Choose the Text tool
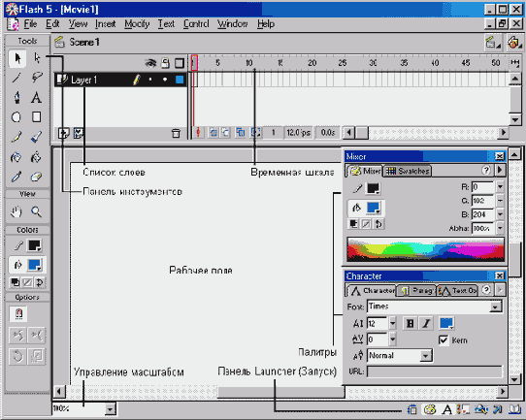The image size is (526, 420). pyautogui.click(x=37, y=98)
